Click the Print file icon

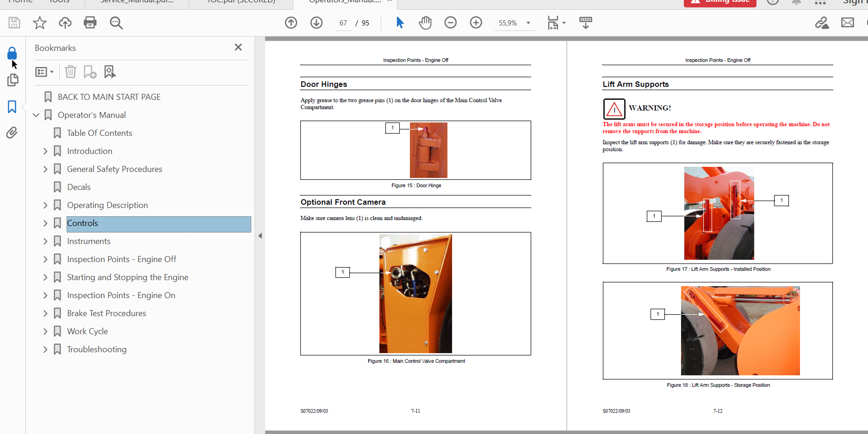click(90, 23)
